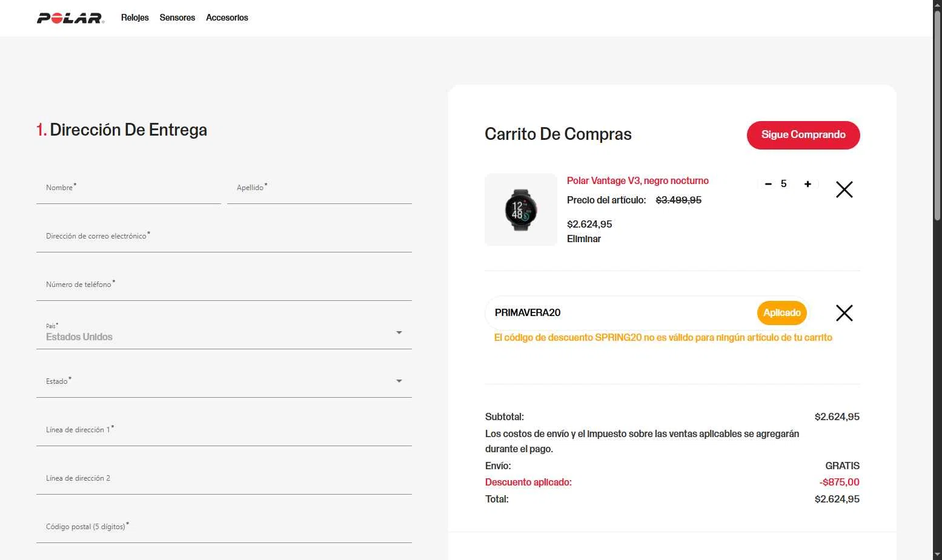
Task: Focus the Código postal input field
Action: [x=224, y=527]
